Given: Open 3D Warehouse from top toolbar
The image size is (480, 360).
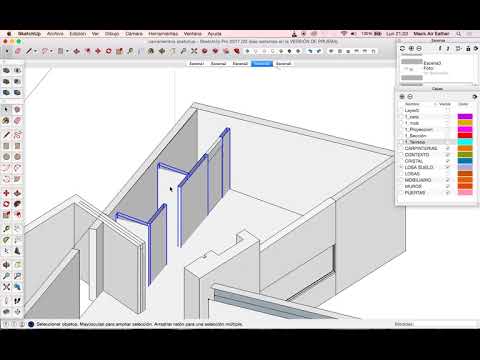Looking at the screenshot, I should [205, 51].
